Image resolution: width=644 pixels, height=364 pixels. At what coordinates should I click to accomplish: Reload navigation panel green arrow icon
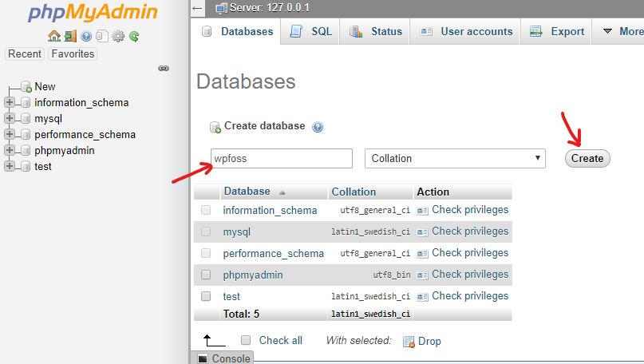click(x=134, y=36)
